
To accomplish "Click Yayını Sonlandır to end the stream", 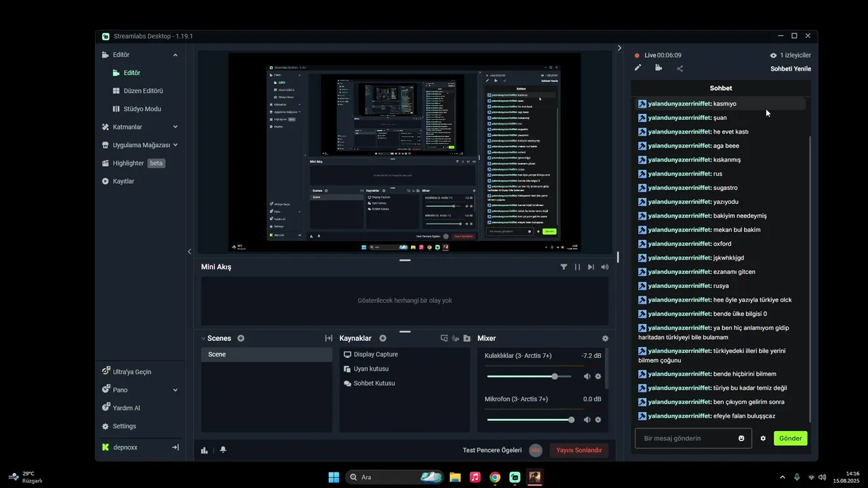I will pyautogui.click(x=579, y=450).
